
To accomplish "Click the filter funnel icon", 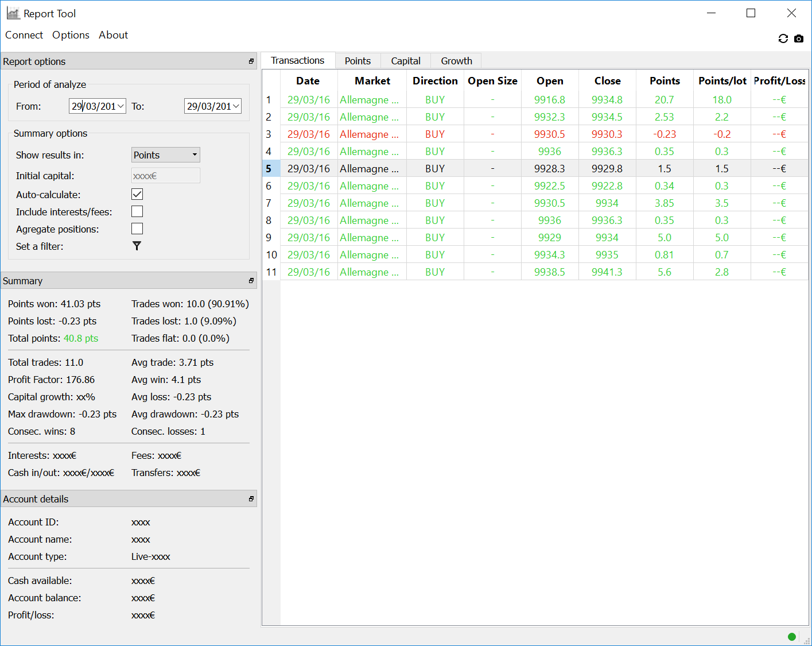I will [137, 246].
